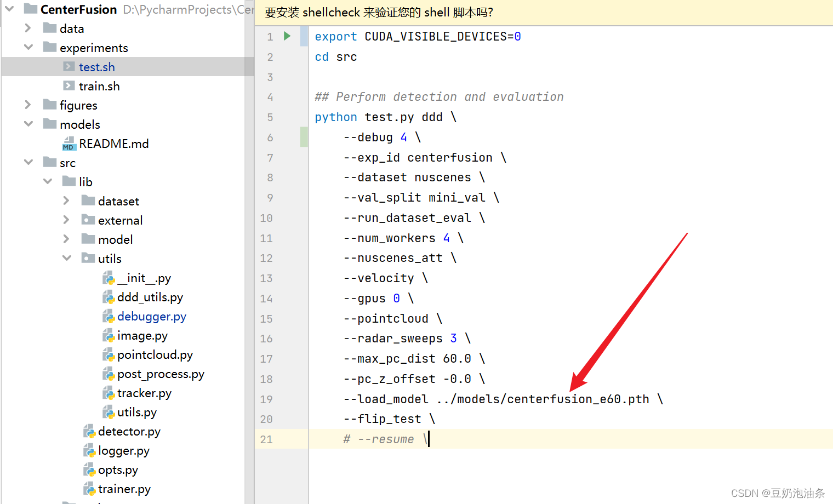Image resolution: width=833 pixels, height=504 pixels.
Task: Click the README.md markdown file icon
Action: pyautogui.click(x=69, y=144)
